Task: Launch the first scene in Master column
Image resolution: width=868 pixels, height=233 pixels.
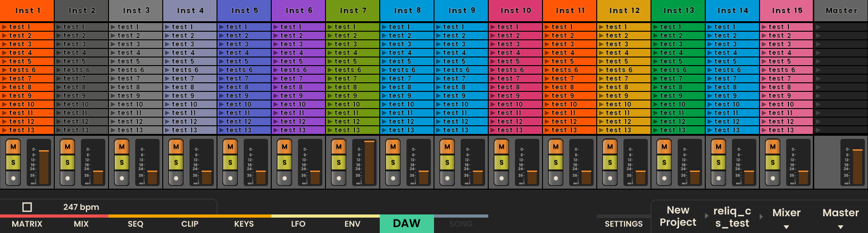Action: tap(818, 27)
